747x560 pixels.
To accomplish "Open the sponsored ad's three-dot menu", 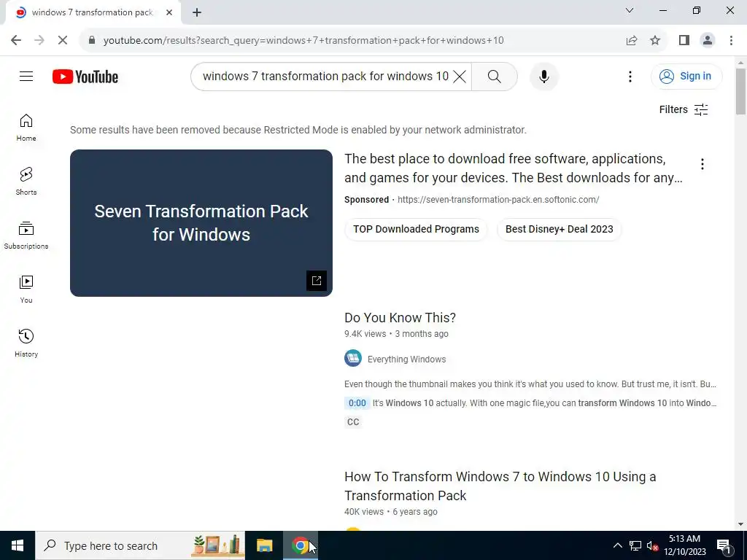I will click(x=702, y=164).
